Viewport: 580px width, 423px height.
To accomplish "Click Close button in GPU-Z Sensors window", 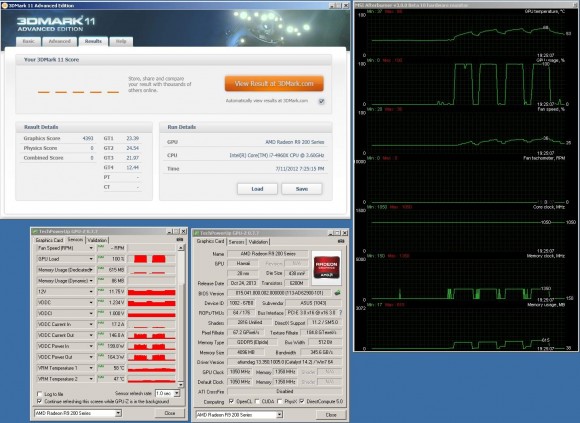I will (x=170, y=413).
